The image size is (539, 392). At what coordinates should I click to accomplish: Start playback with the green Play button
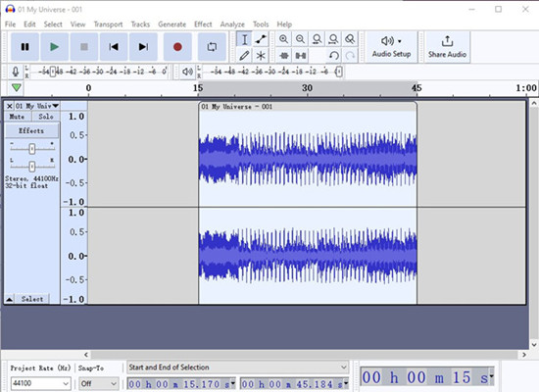54,47
